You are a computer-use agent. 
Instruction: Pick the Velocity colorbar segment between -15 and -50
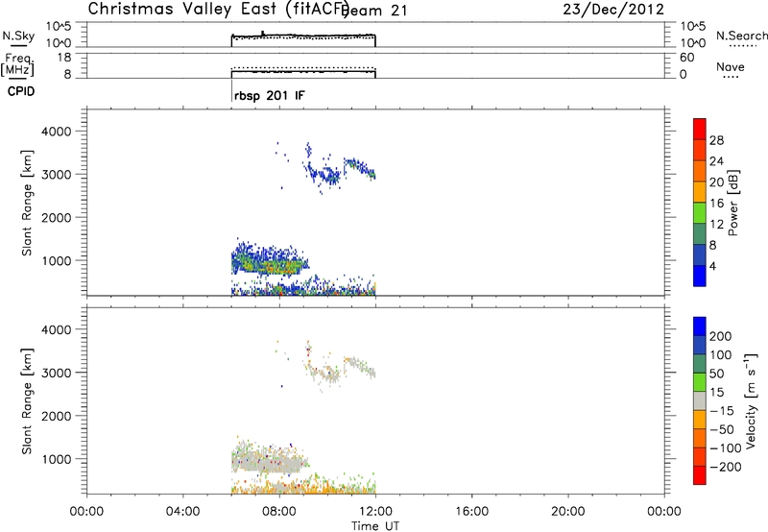point(700,420)
